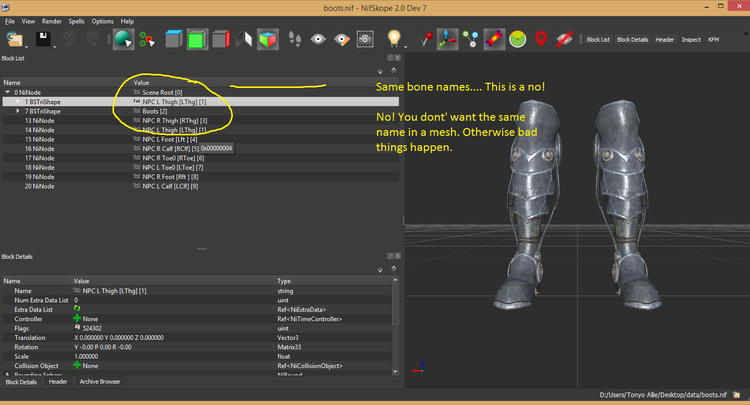Click the Inspect toolbar button

pos(691,40)
